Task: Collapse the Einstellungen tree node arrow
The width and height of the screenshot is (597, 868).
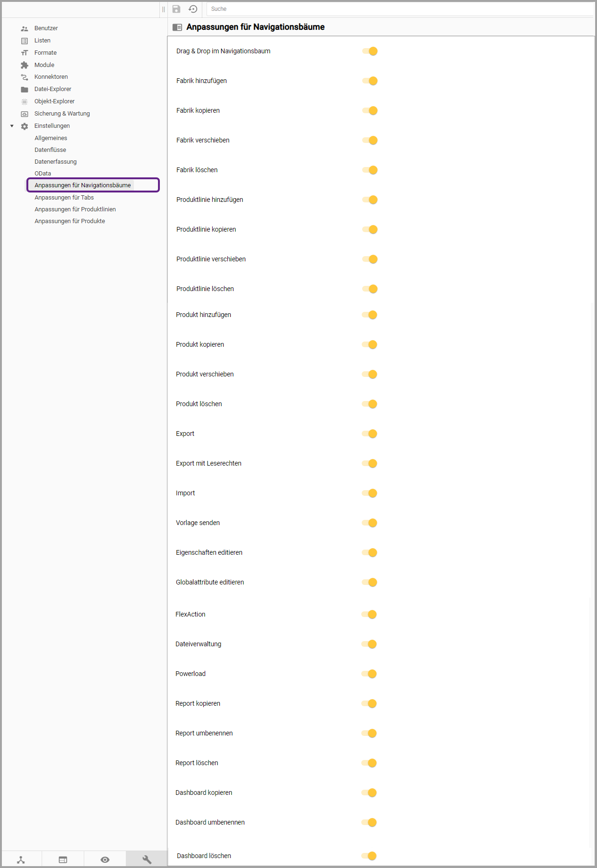Action: 12,126
